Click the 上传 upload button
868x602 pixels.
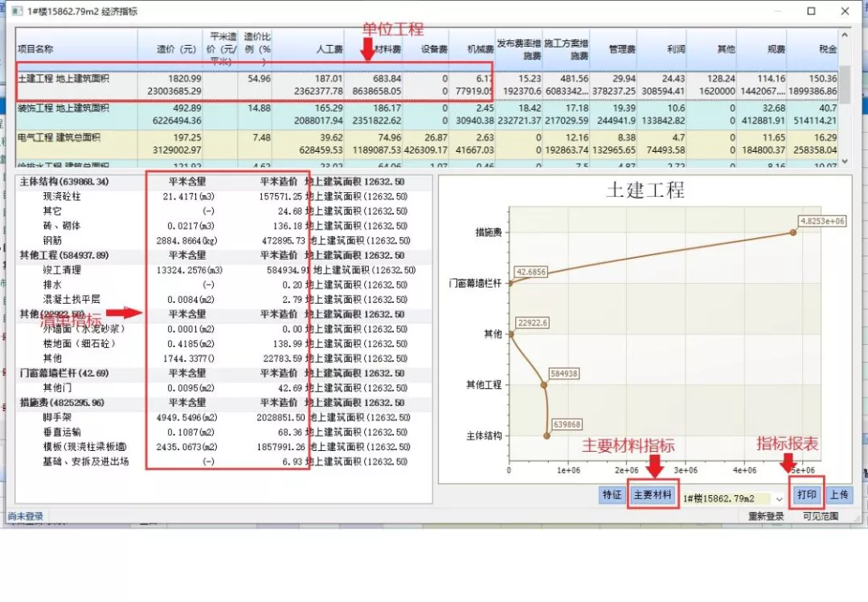point(839,495)
